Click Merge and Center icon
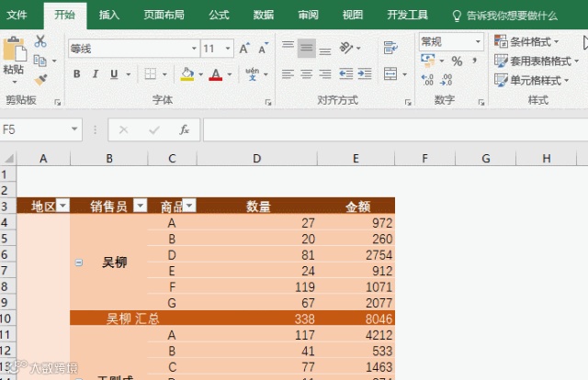The width and height of the screenshot is (588, 380). [x=390, y=73]
